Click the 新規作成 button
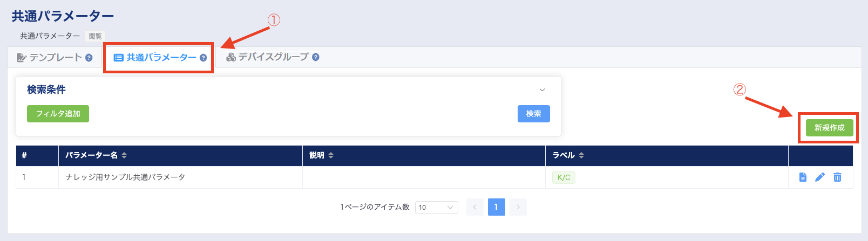Image resolution: width=868 pixels, height=241 pixels. (830, 128)
